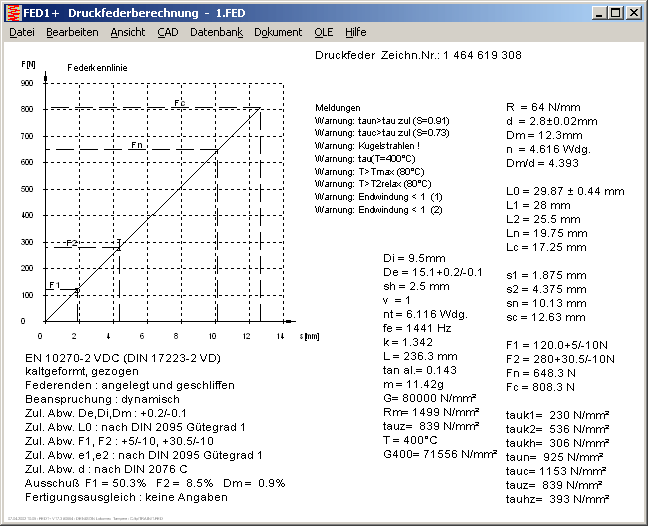Screen dimensions: 648x526
Task: Click the 'L1 = 28 mm' value
Action: (x=538, y=205)
